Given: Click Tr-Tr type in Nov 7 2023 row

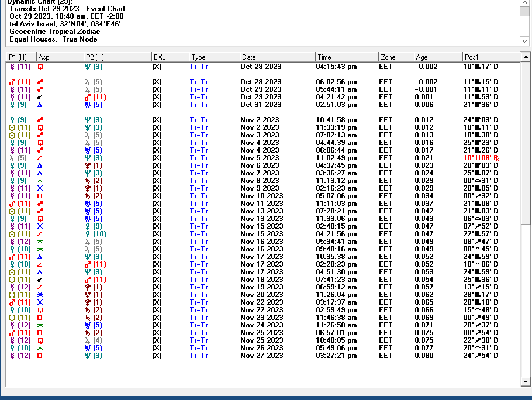Looking at the screenshot, I should click(x=199, y=173).
